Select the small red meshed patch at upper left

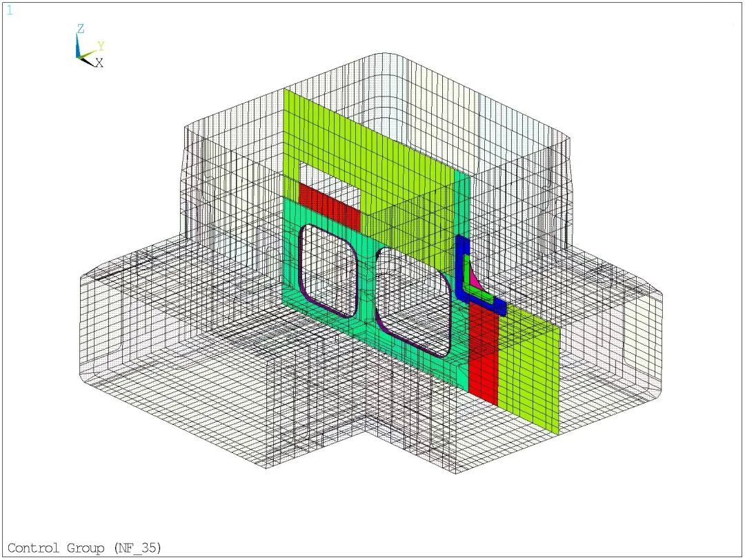click(x=329, y=207)
